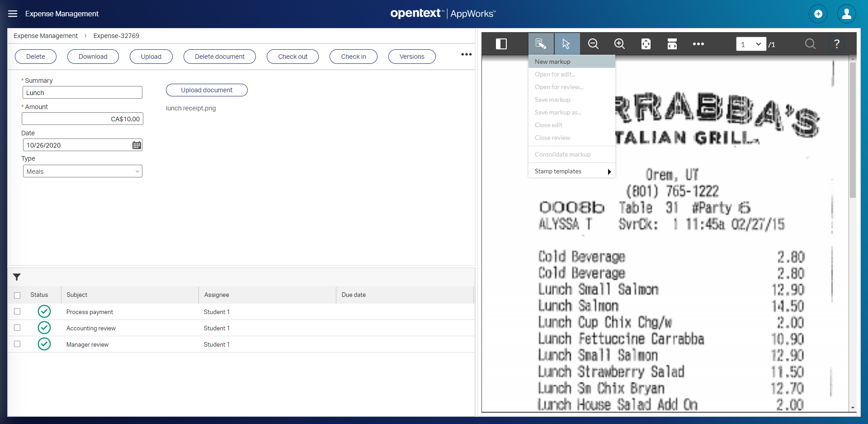868x424 pixels.
Task: Fit the page to the viewer
Action: [646, 44]
